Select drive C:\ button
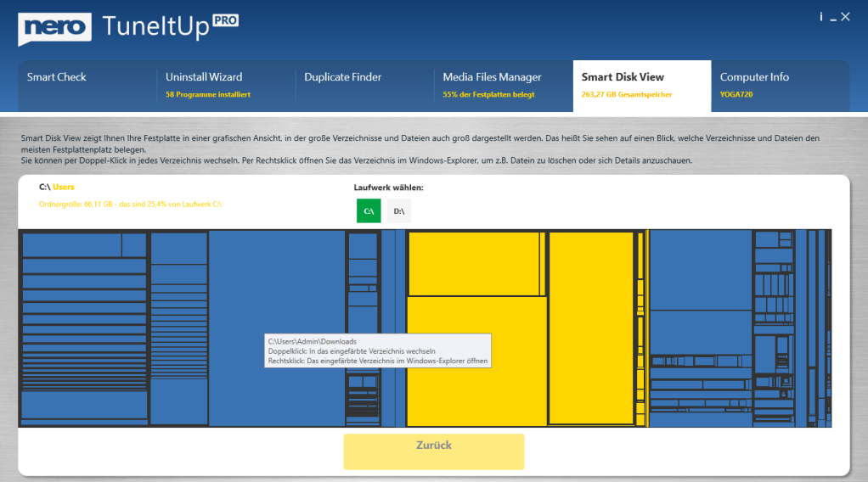868x482 pixels. pos(369,211)
